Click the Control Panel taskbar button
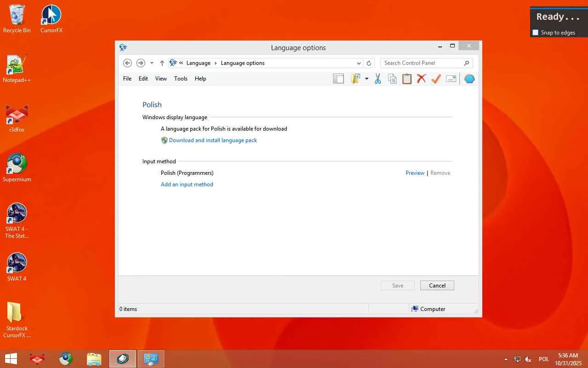This screenshot has width=588, height=368. pyautogui.click(x=151, y=359)
